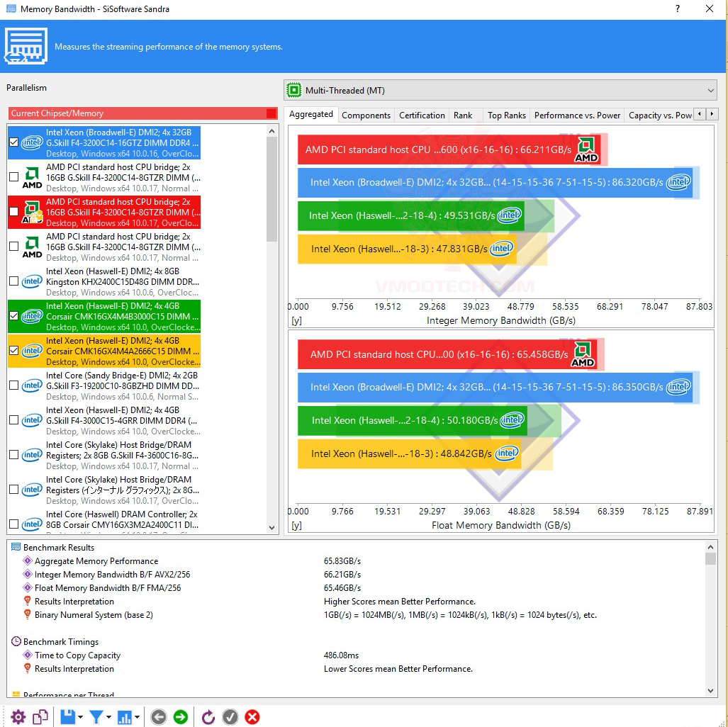Switch to the Rank tab

[x=462, y=115]
